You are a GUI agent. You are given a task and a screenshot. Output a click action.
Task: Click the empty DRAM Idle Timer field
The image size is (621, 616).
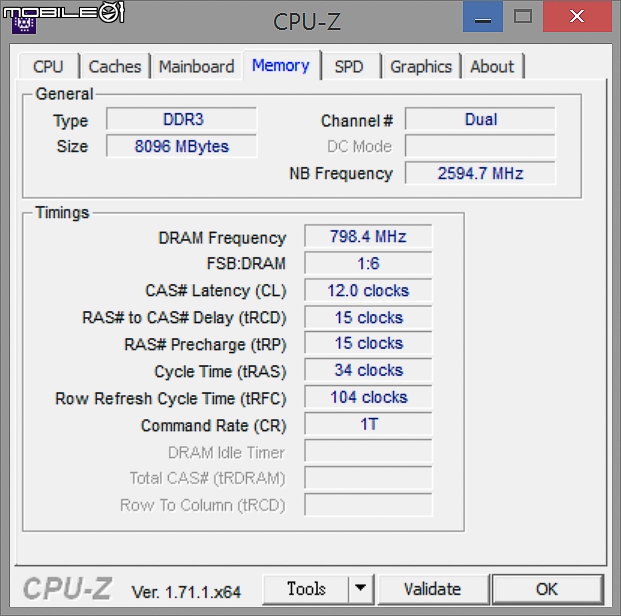pyautogui.click(x=368, y=451)
